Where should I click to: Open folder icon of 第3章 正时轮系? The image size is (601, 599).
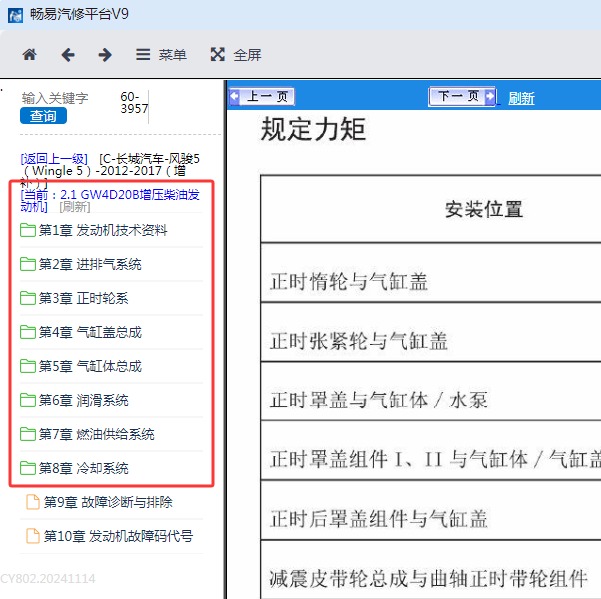(x=28, y=298)
